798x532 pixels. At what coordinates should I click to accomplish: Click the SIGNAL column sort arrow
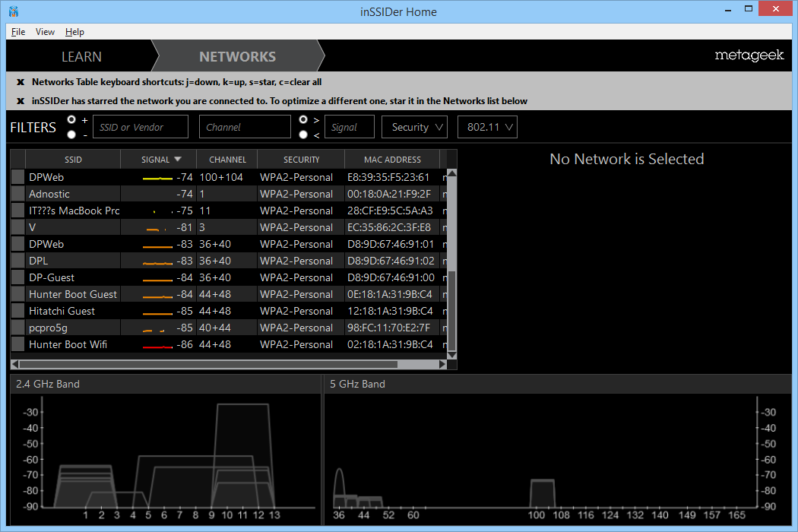[x=178, y=160]
